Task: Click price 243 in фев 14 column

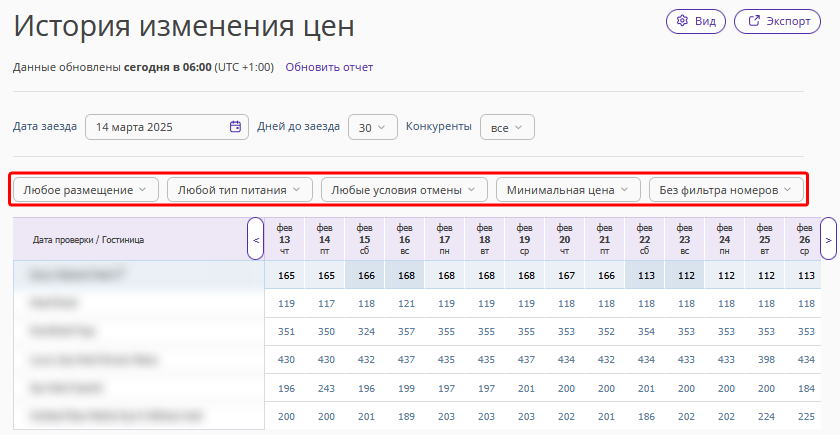Action: (x=326, y=388)
